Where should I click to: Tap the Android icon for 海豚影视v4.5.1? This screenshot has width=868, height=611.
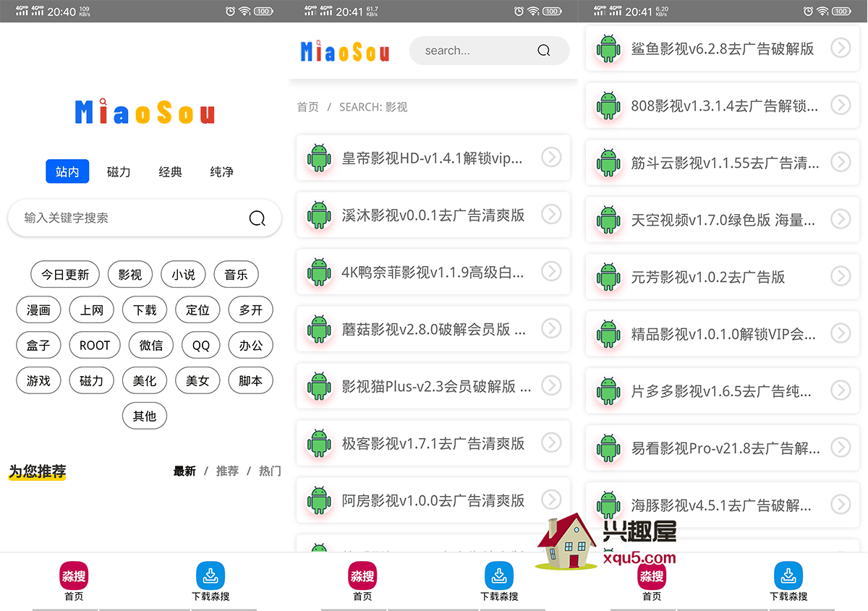[x=608, y=505]
